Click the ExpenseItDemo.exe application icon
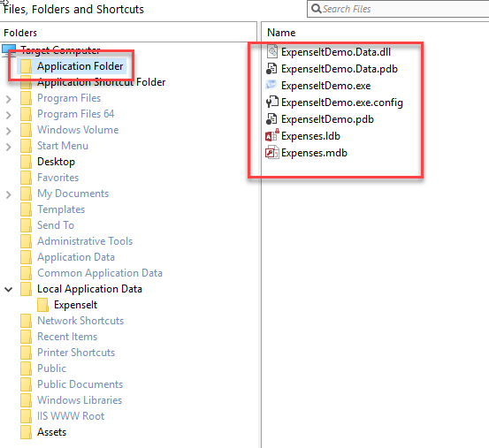The height and width of the screenshot is (448, 489). coord(271,85)
